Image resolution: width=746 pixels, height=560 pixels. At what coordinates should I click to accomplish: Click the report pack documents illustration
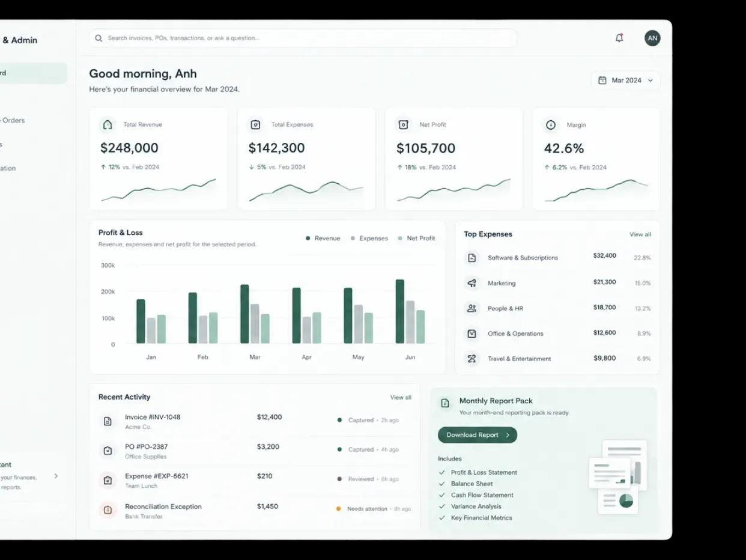[619, 476]
